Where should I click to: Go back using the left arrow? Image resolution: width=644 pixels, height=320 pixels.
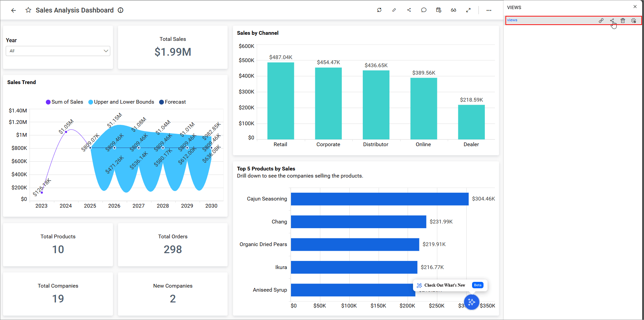click(13, 10)
